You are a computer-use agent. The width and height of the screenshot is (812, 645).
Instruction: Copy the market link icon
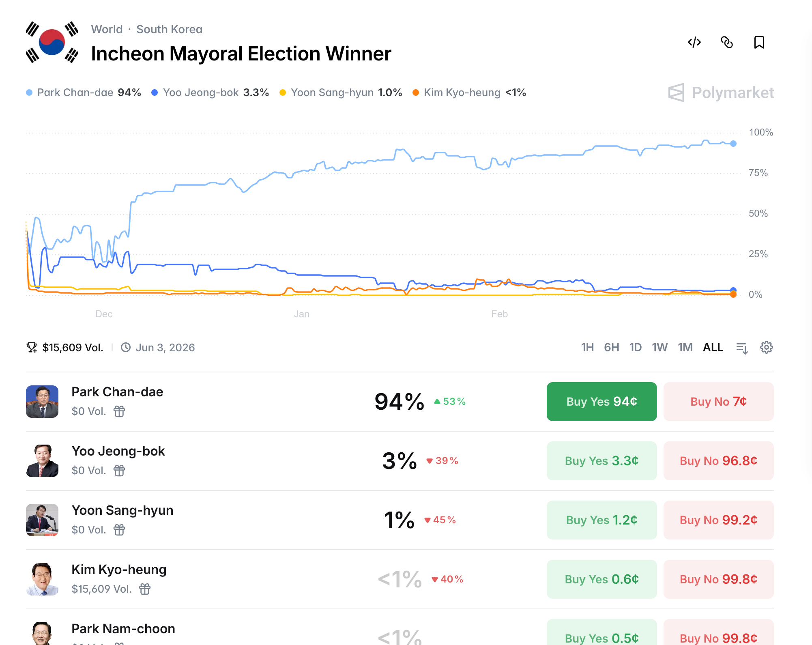pos(726,42)
